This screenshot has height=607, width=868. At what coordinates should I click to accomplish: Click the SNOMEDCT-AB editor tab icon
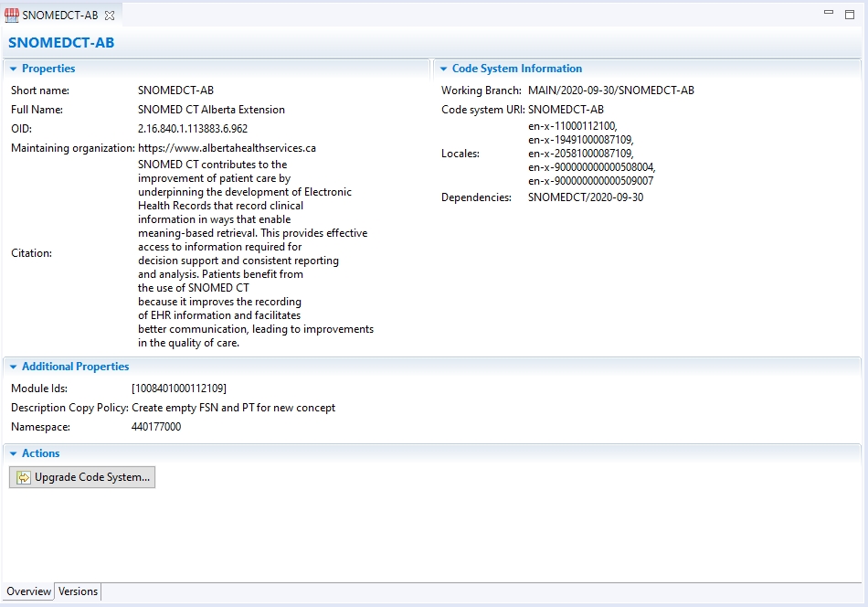coord(13,16)
